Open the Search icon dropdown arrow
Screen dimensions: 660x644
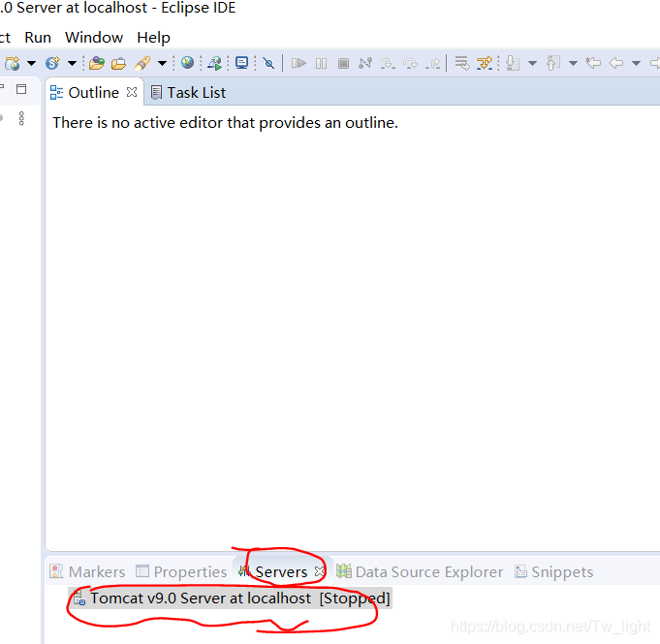[x=162, y=64]
